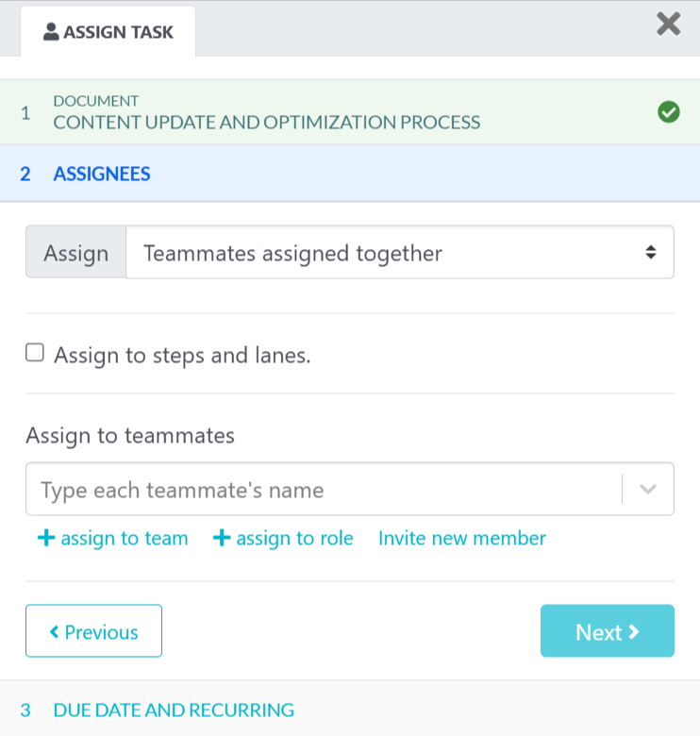Switch to the Assign Task tab

(108, 32)
